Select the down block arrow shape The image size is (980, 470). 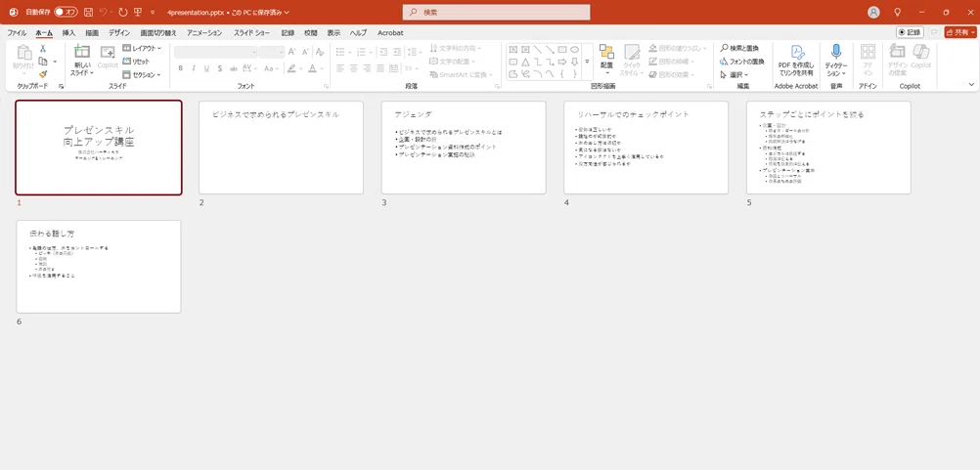574,62
